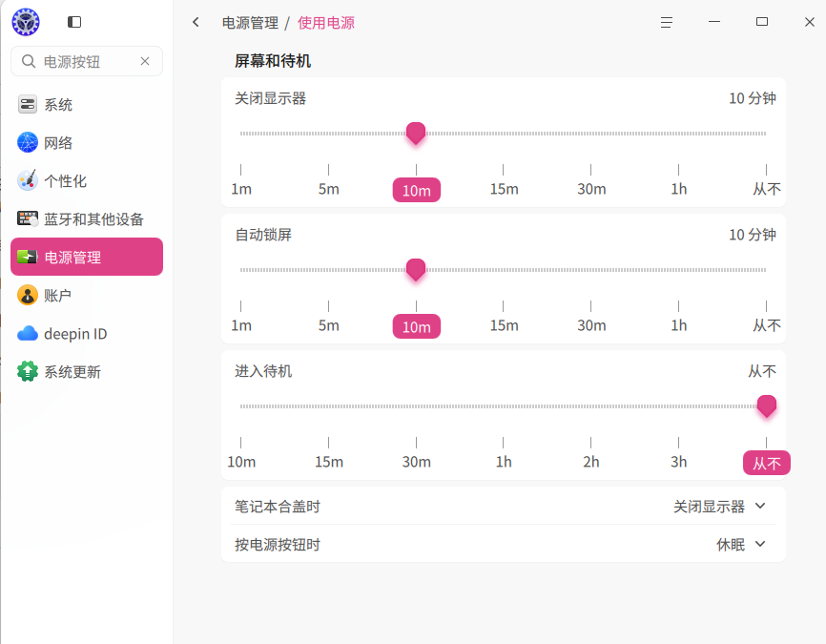Viewport: 826px width, 644px height.
Task: Click the search magnifier icon
Action: pyautogui.click(x=29, y=61)
